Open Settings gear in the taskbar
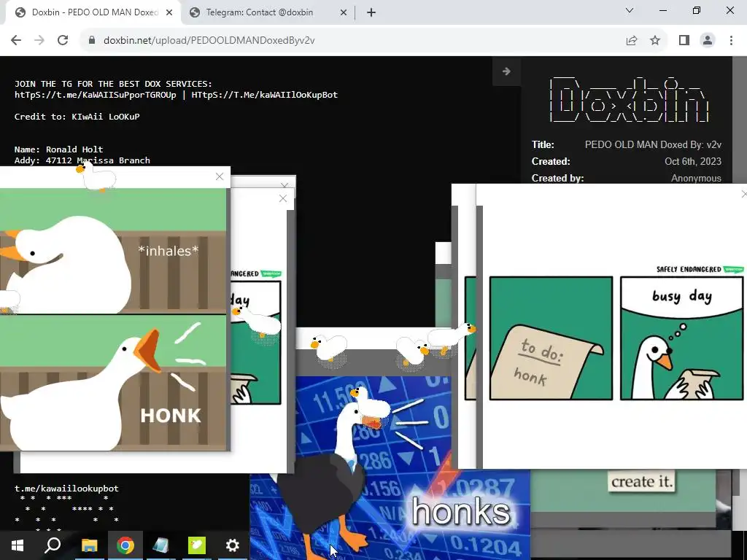747x560 pixels. 233,545
